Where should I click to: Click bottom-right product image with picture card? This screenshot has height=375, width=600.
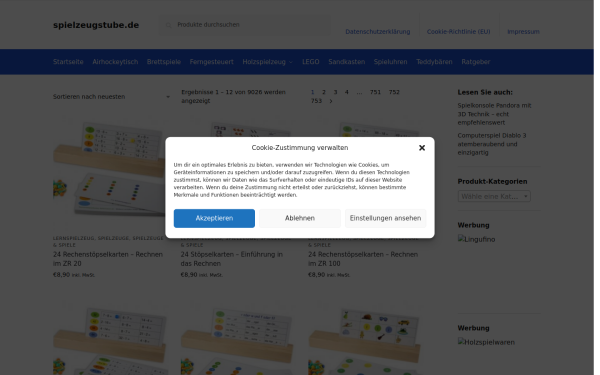365,338
